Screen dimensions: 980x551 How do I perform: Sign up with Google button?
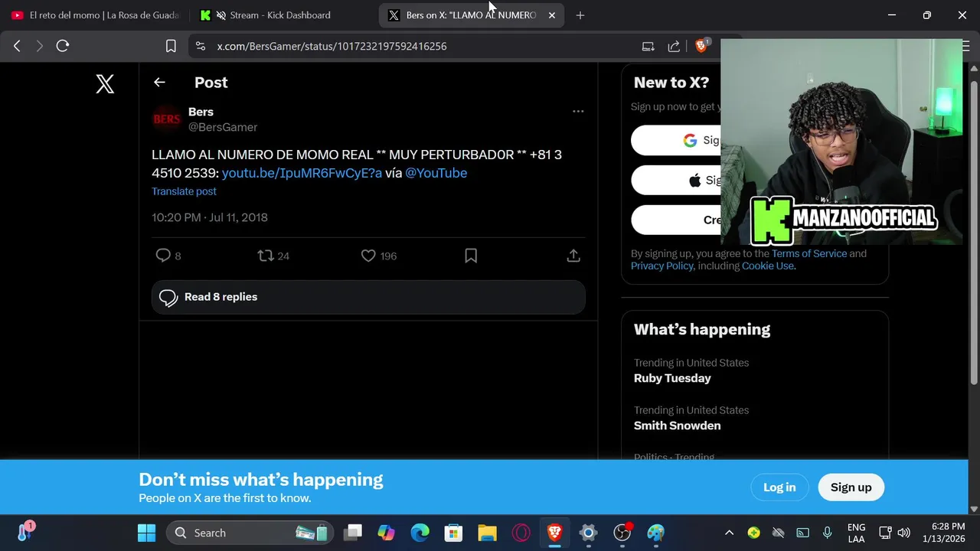click(x=675, y=140)
